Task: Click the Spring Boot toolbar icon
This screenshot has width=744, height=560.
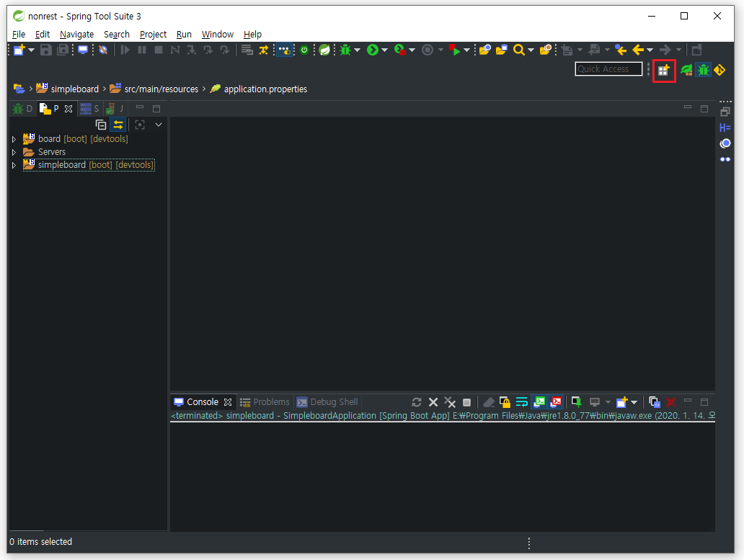Action: pos(325,50)
